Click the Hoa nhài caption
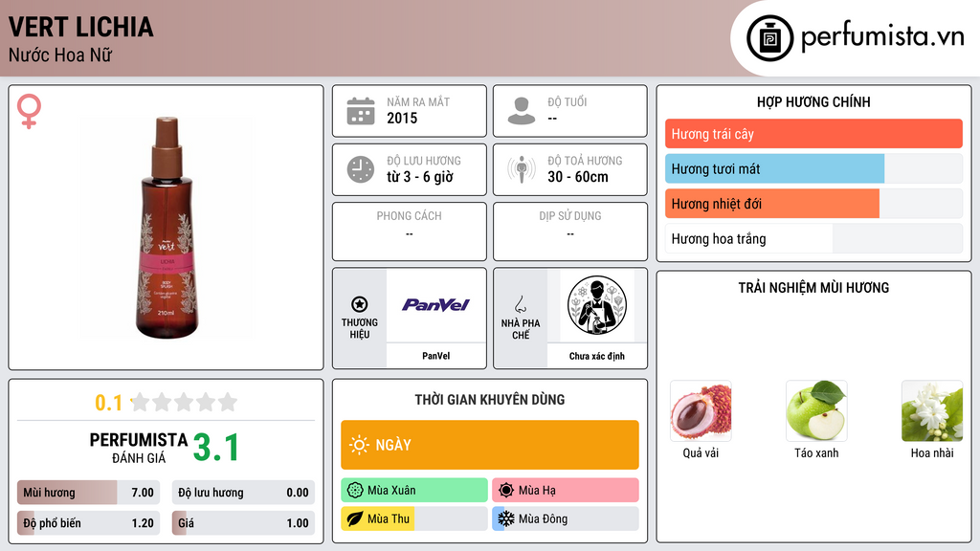980x551 pixels. 932,452
